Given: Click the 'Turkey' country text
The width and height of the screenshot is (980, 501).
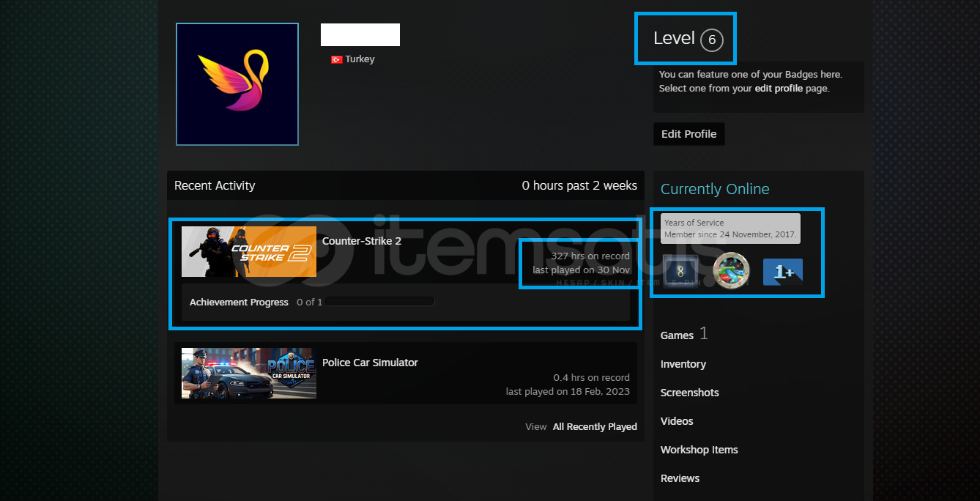Looking at the screenshot, I should click(360, 59).
